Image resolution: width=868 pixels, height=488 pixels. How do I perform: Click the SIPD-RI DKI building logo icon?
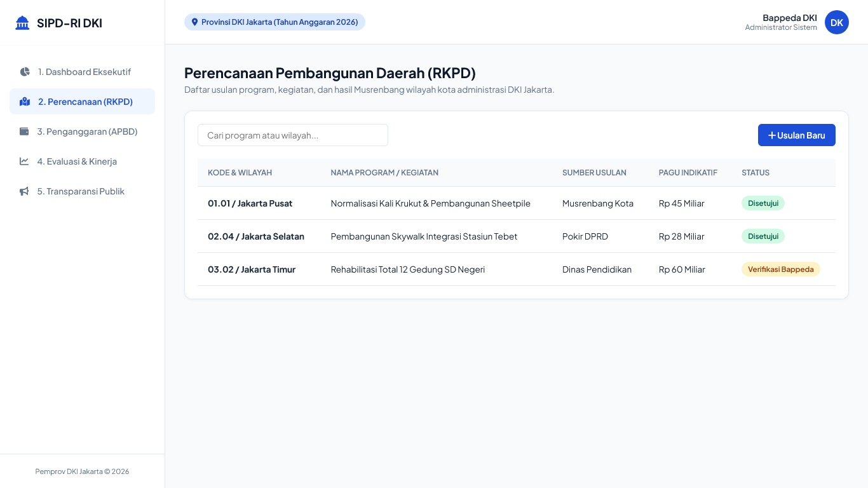coord(22,23)
